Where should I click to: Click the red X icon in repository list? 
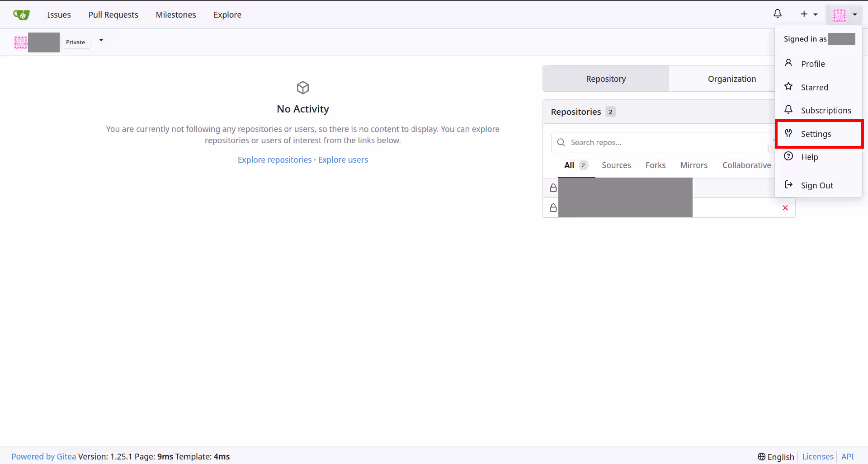pos(785,208)
